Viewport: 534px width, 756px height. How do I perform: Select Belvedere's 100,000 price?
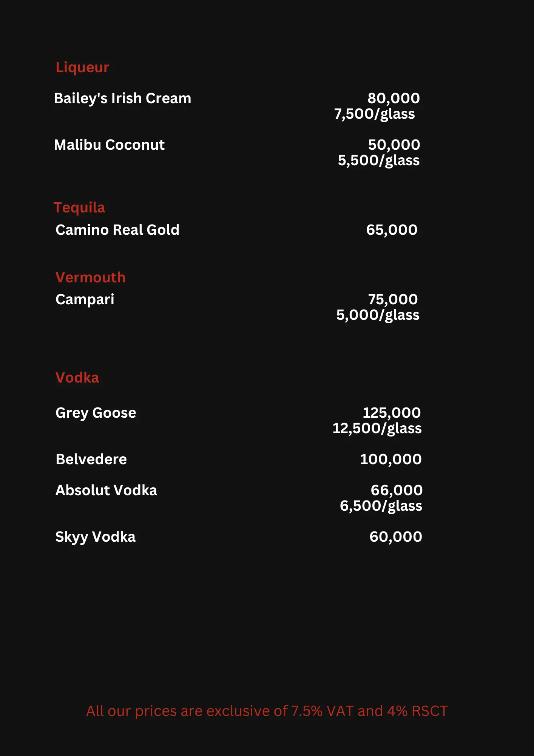tap(391, 459)
